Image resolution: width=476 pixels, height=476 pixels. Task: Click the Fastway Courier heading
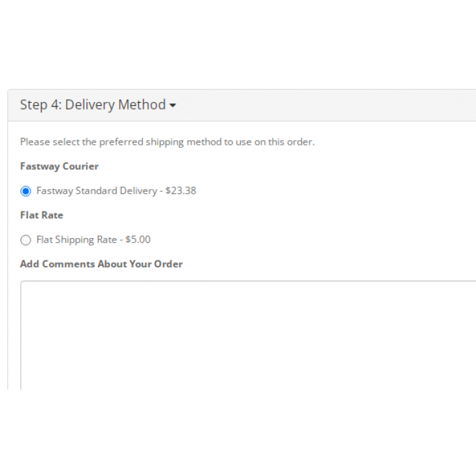59,167
